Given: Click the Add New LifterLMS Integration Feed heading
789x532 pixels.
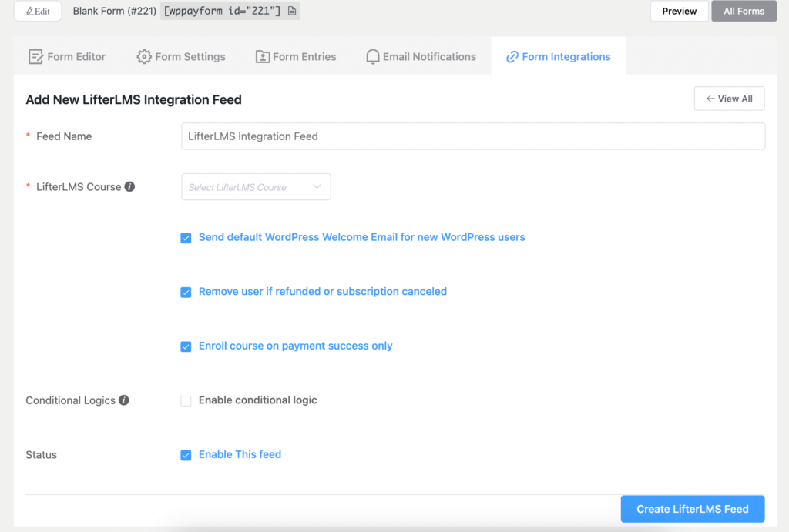Looking at the screenshot, I should tap(134, 99).
